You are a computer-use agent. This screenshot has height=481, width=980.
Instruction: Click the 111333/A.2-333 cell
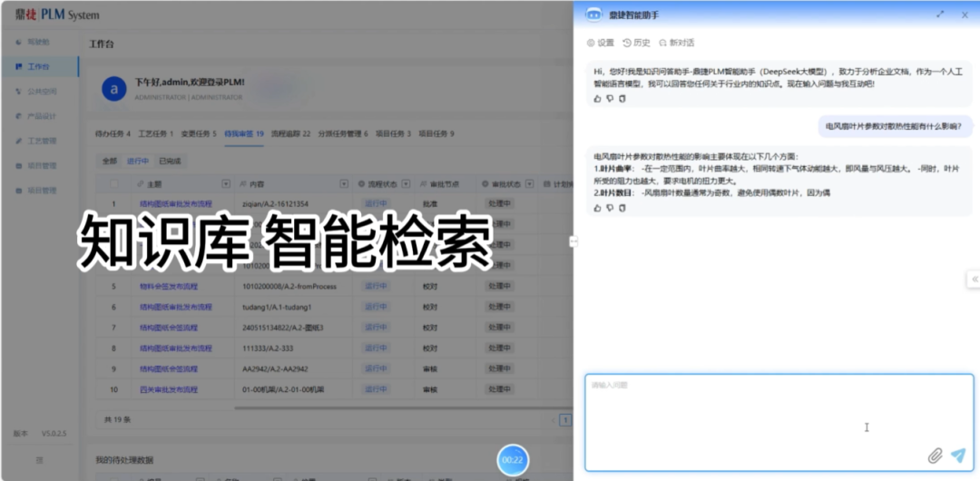[x=268, y=348]
